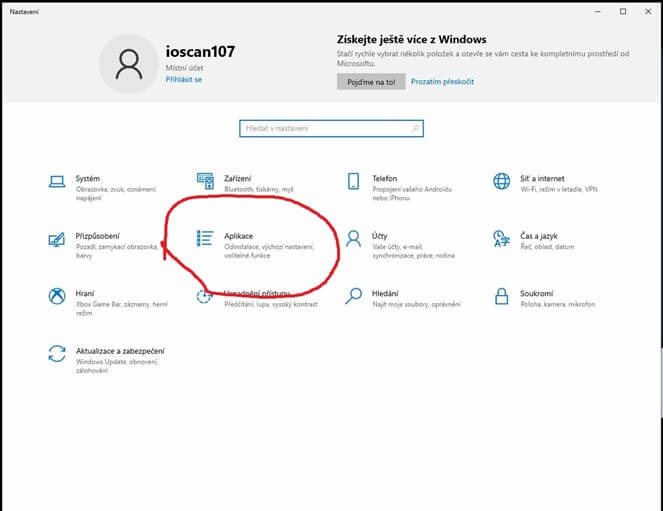Click 'Wi-Fi, režim v letadle, VPN' description

point(559,189)
